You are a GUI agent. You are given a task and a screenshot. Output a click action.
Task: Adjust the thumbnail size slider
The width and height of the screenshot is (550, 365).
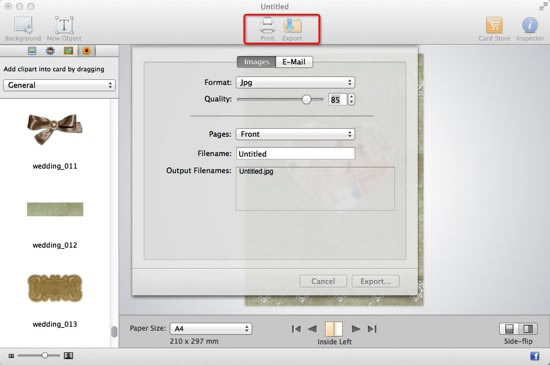45,356
